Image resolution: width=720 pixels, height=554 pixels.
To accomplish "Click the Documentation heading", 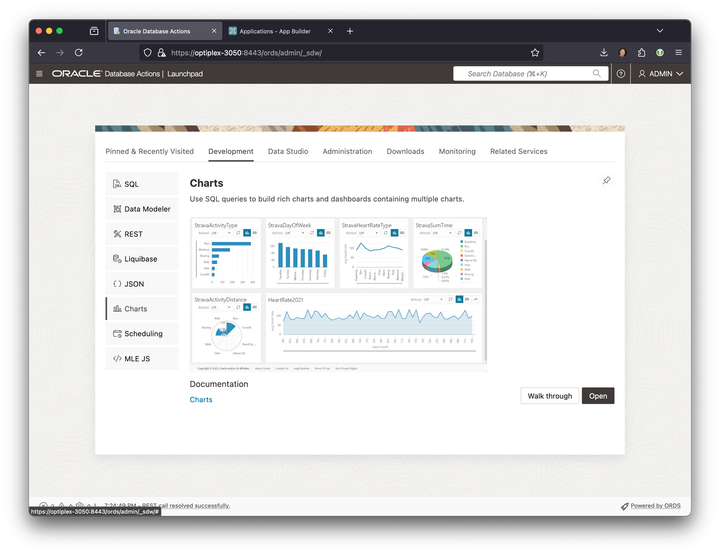I will pyautogui.click(x=219, y=384).
